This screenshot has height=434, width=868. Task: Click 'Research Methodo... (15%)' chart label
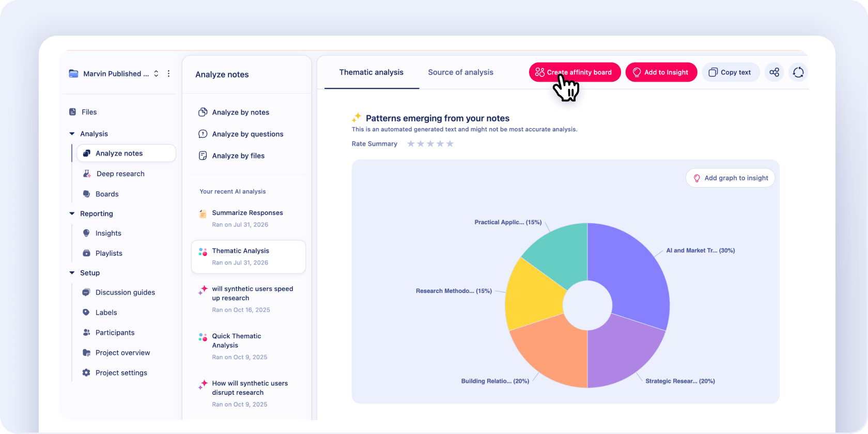[x=454, y=291]
